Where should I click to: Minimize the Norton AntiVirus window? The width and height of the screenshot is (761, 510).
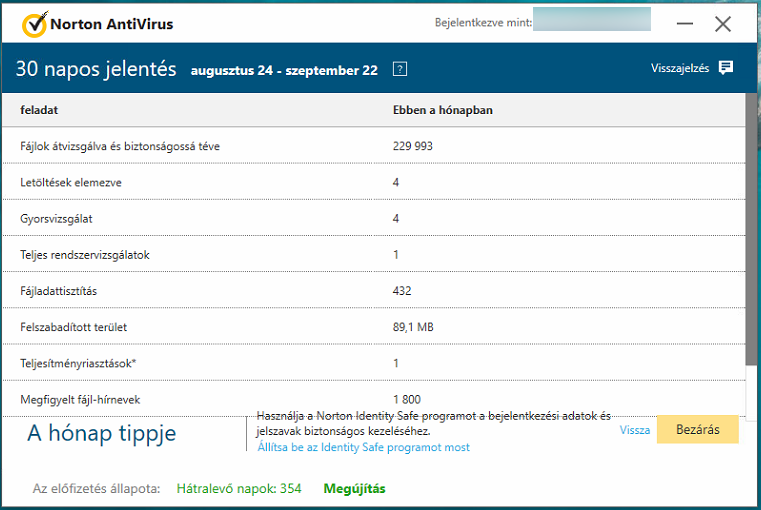click(x=685, y=23)
